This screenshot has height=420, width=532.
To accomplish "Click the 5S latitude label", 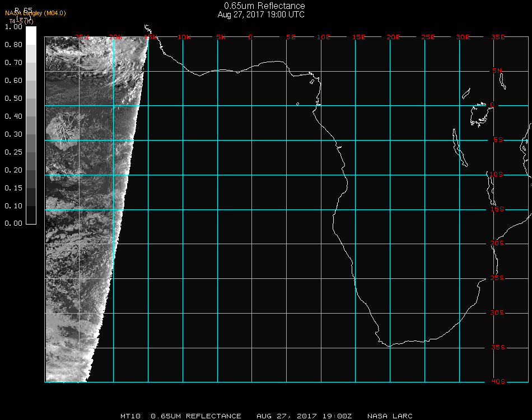I will pyautogui.click(x=498, y=140).
